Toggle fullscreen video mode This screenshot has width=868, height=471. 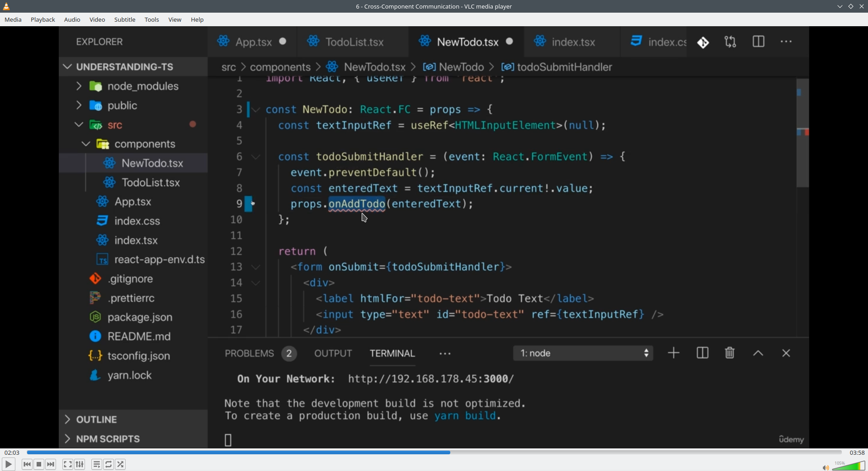point(68,464)
